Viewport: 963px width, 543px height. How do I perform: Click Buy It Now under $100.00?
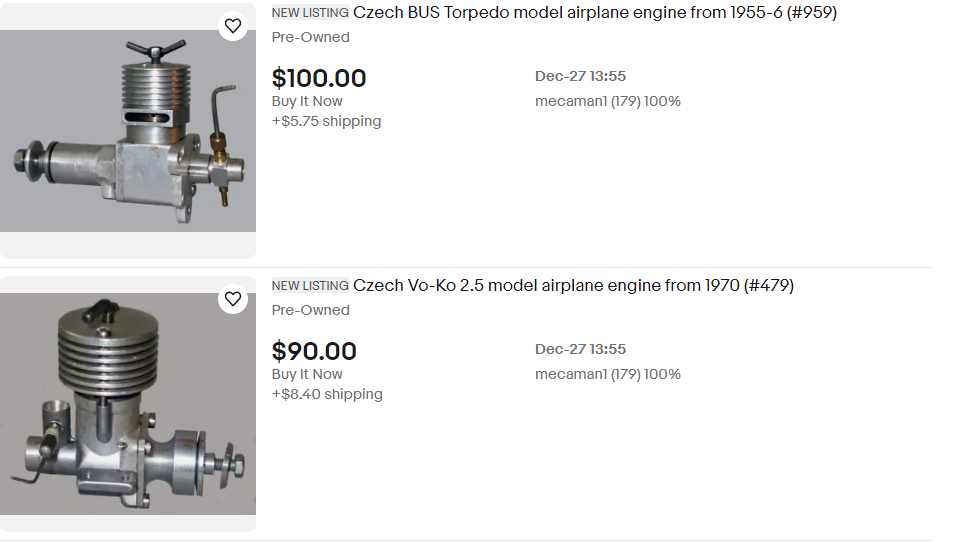[x=307, y=101]
